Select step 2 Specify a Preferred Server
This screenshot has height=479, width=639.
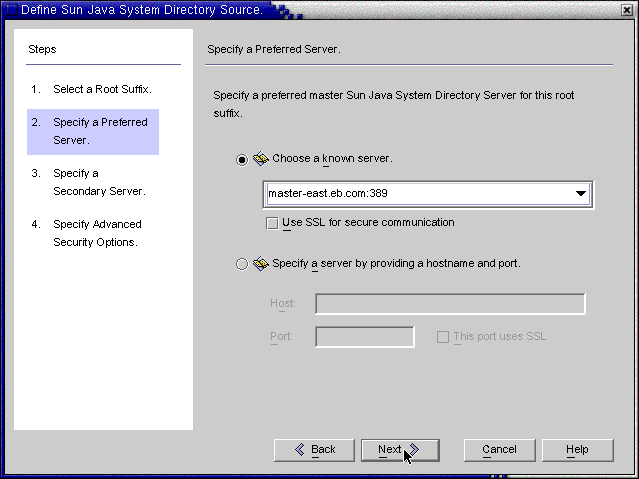pyautogui.click(x=93, y=132)
